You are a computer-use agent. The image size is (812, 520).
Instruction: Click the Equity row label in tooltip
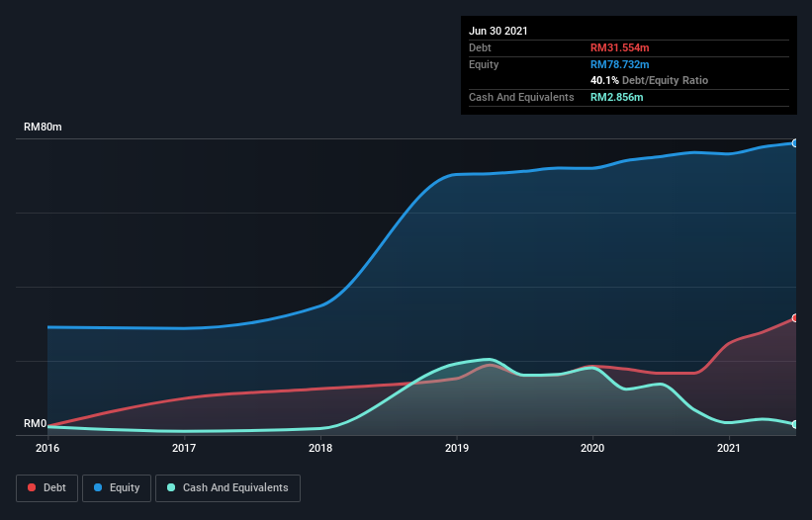484,64
